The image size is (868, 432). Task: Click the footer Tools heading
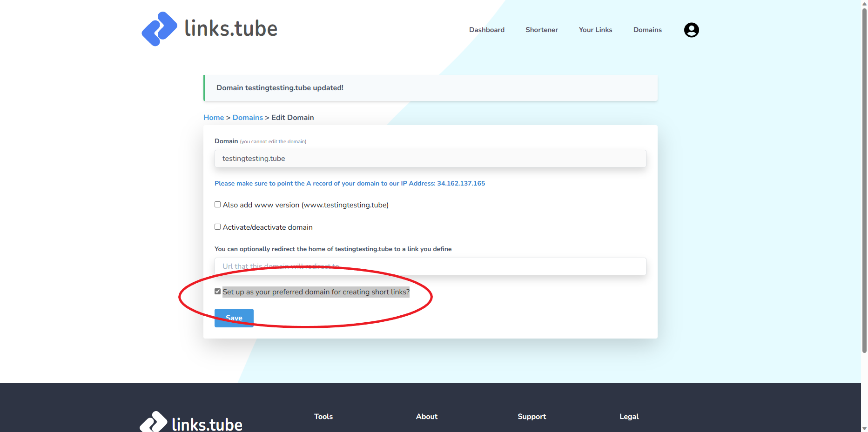coord(323,417)
